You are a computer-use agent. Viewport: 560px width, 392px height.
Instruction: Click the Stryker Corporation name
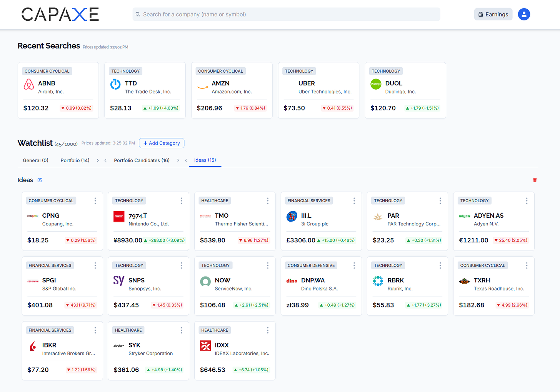coord(151,353)
